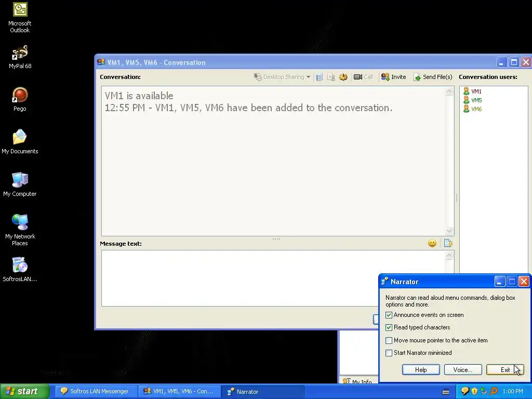Click Send File(s) in the toolbar

click(433, 77)
